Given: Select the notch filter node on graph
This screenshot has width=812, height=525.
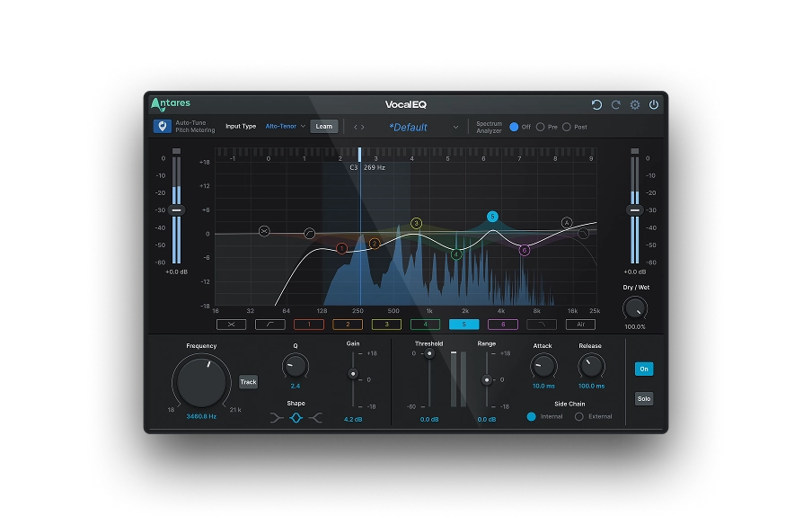Looking at the screenshot, I should coord(264,231).
